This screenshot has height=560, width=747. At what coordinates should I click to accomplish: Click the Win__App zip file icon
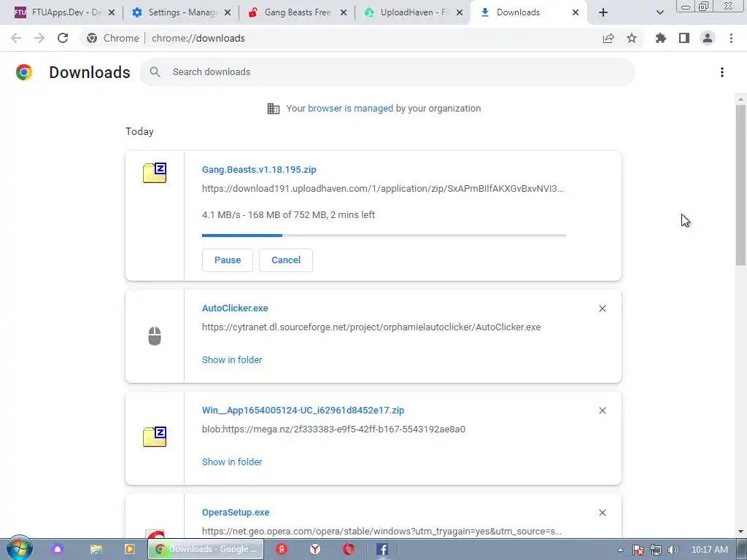point(155,437)
